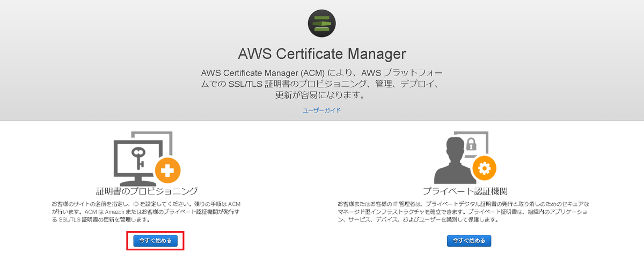Click the person silhouette private CA icon
644x267 pixels.
tap(456, 164)
